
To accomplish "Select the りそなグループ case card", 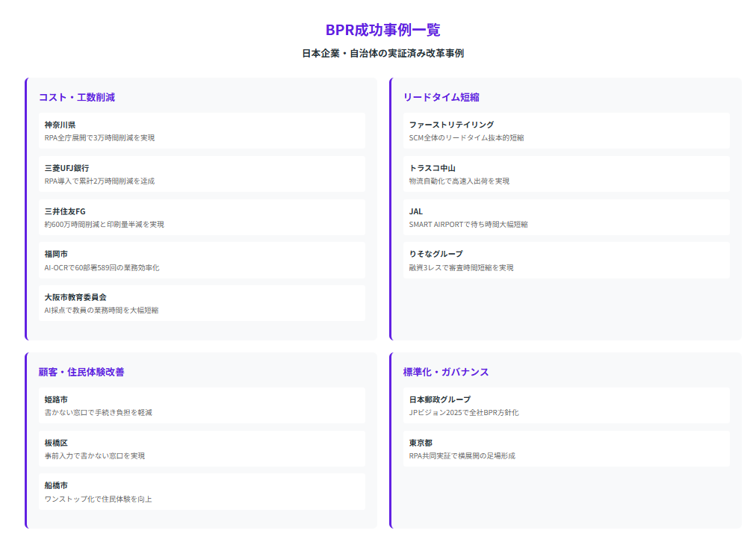I will pos(566,260).
